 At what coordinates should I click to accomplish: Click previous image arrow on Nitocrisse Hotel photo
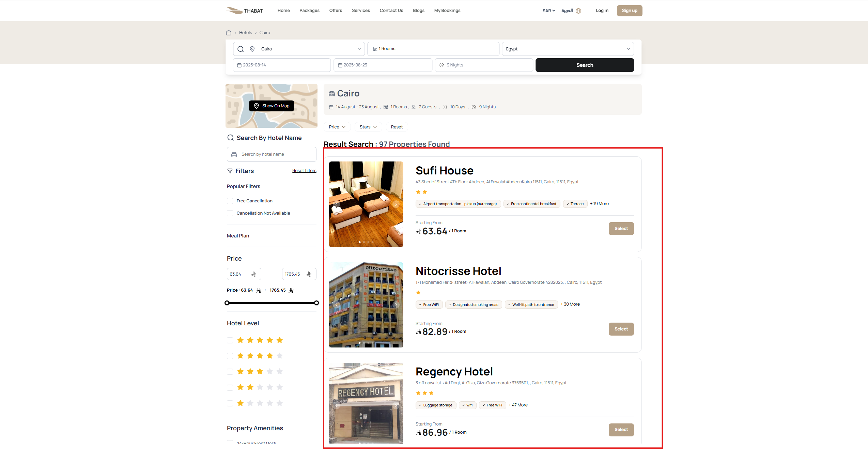click(x=337, y=305)
